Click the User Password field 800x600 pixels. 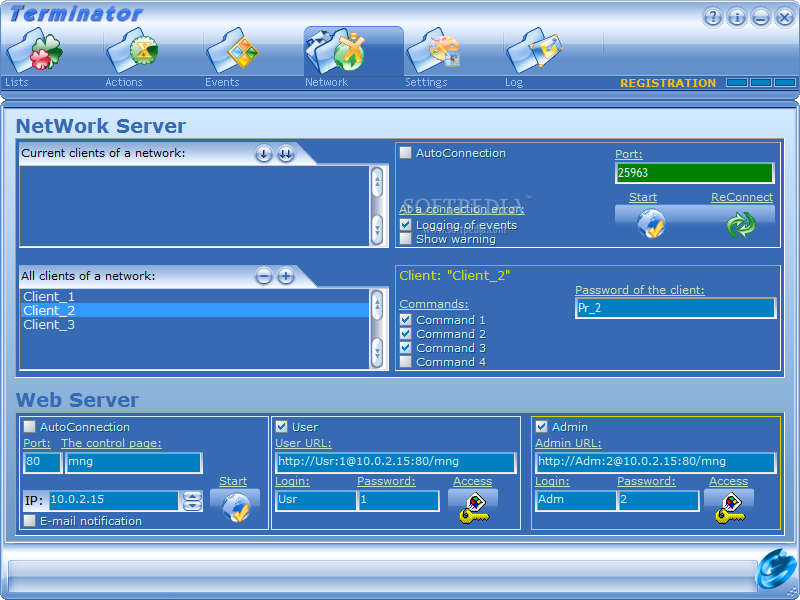tap(398, 501)
